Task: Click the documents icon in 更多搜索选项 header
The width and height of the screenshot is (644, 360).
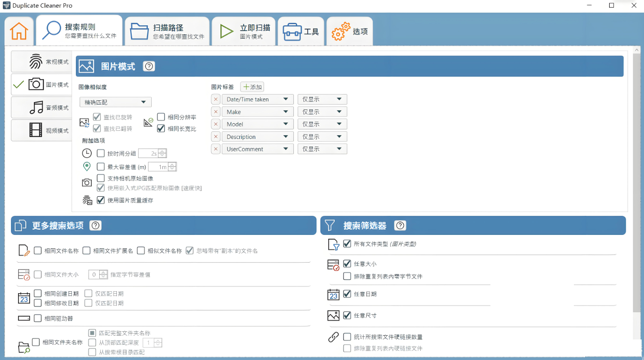Action: click(21, 225)
